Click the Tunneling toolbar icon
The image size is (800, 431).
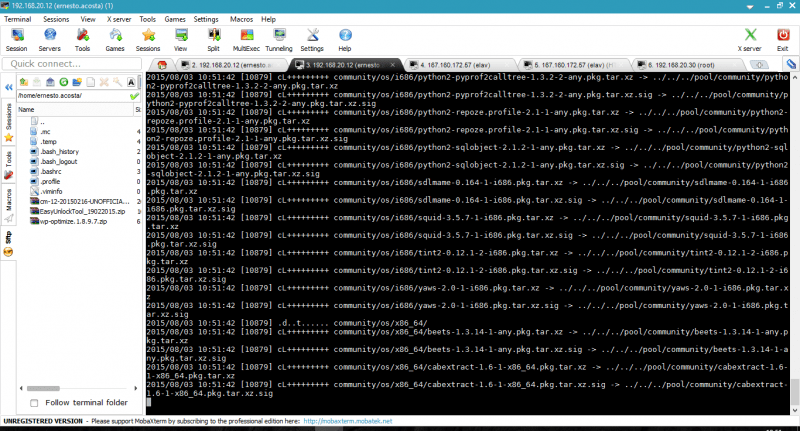tap(279, 39)
